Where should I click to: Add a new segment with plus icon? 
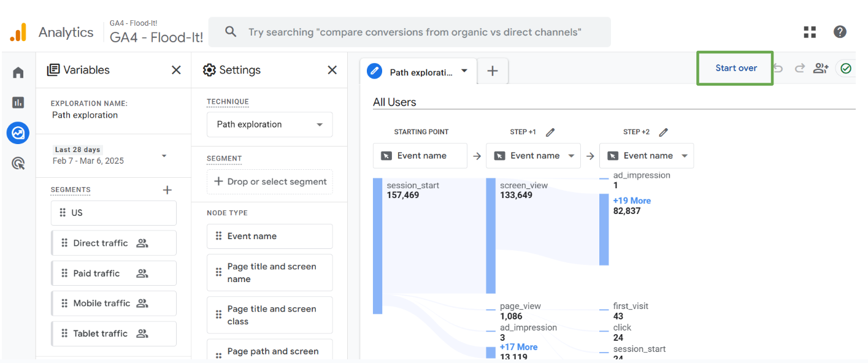(167, 190)
